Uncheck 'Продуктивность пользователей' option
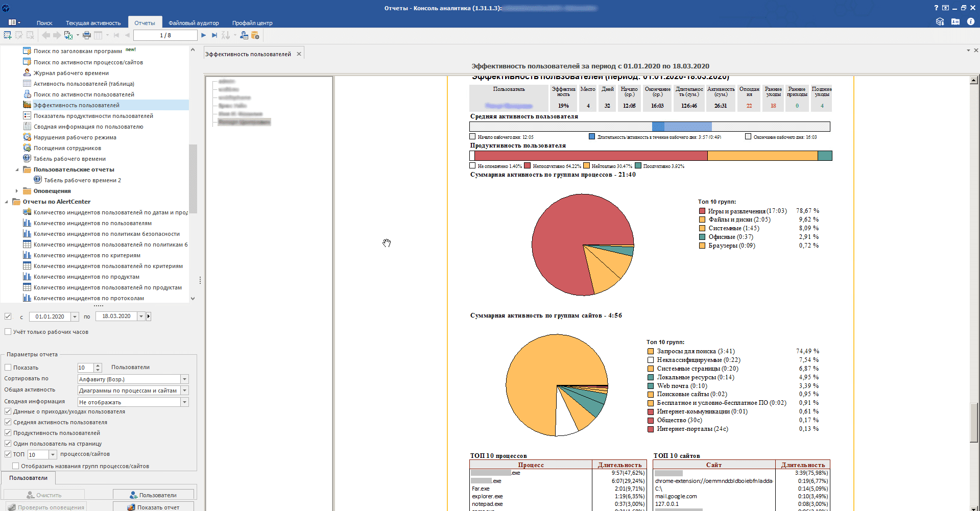This screenshot has height=511, width=980. coord(8,433)
